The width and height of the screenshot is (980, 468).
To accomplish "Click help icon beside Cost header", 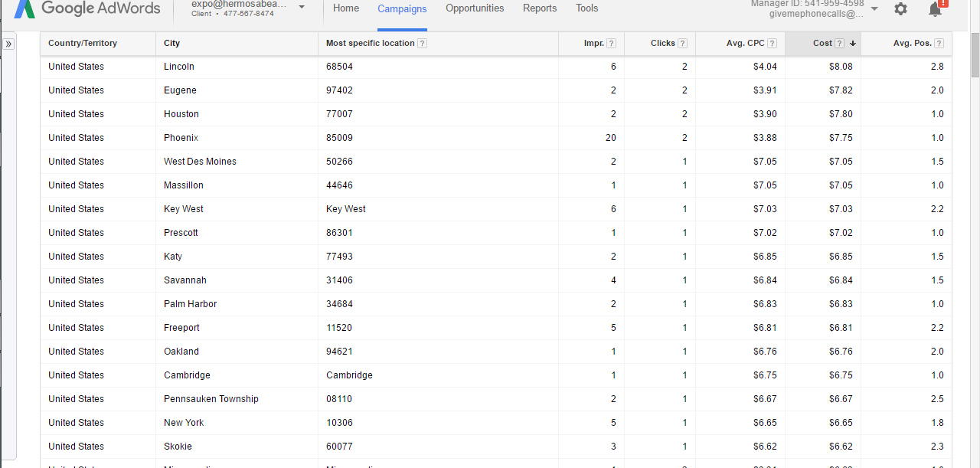I will 840,44.
